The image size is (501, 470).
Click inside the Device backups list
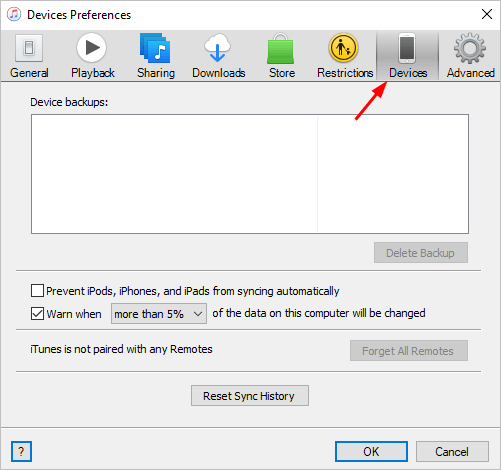pyautogui.click(x=250, y=174)
